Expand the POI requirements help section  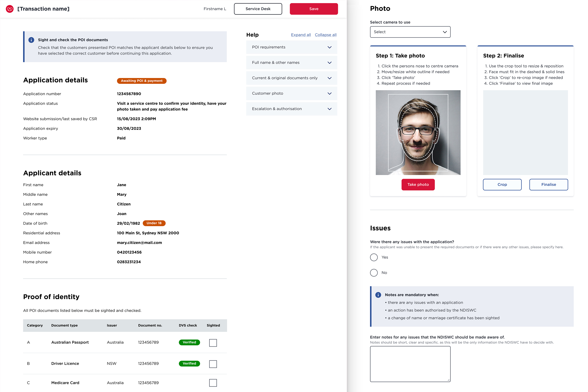point(292,47)
